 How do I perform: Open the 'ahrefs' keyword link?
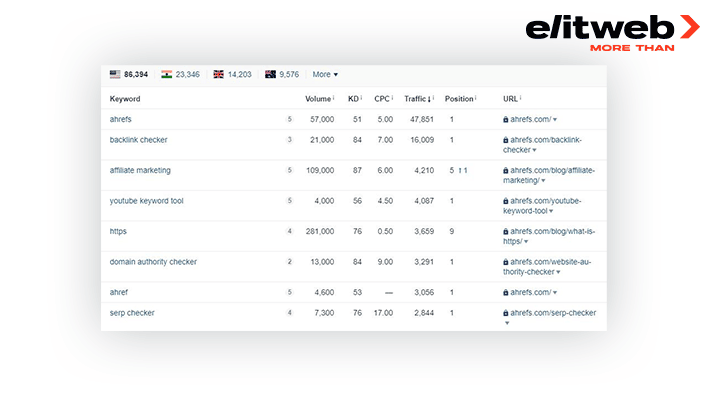121,119
